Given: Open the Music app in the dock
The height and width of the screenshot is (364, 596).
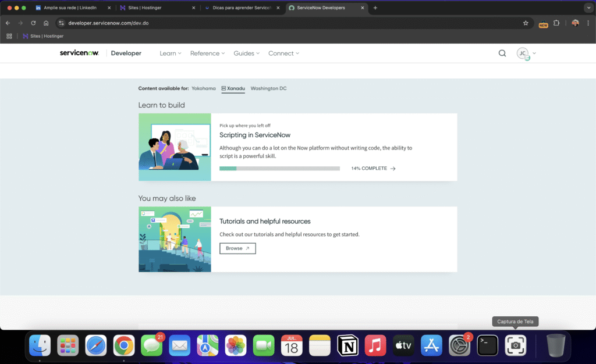Looking at the screenshot, I should pos(375,345).
